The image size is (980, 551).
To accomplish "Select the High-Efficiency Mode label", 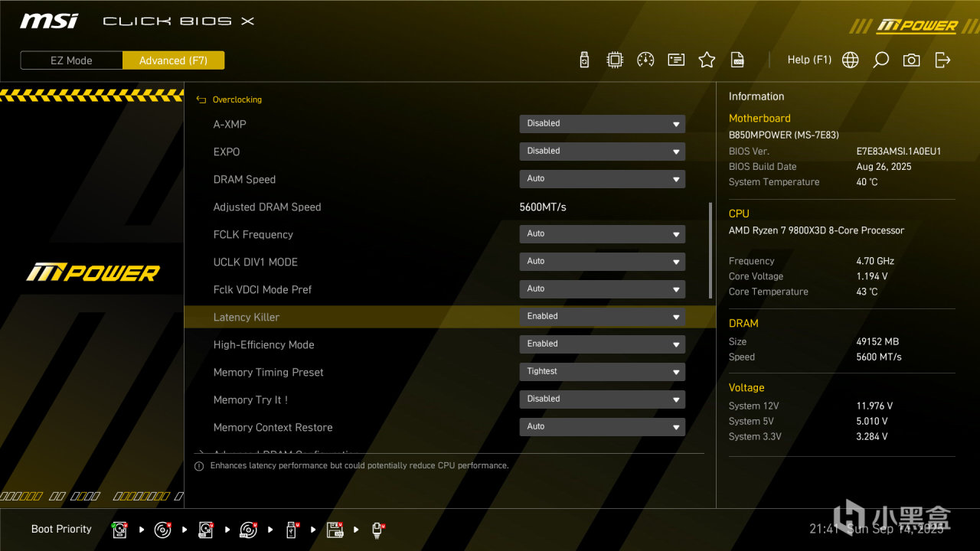I will point(264,344).
